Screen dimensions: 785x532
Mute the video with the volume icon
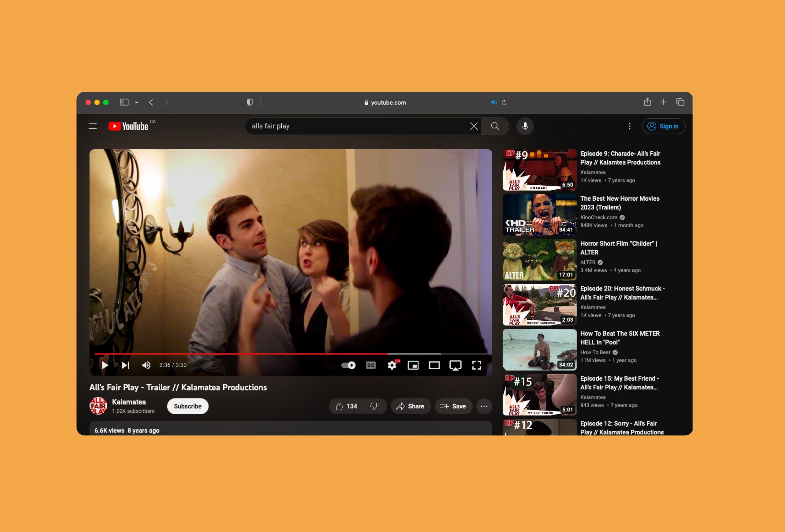146,365
